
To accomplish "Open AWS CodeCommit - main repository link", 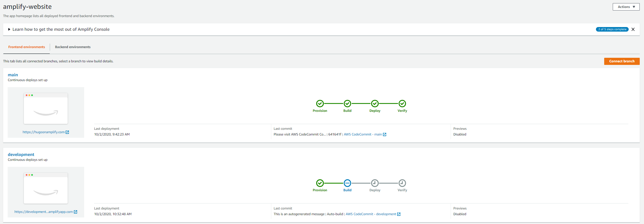I will (x=363, y=134).
